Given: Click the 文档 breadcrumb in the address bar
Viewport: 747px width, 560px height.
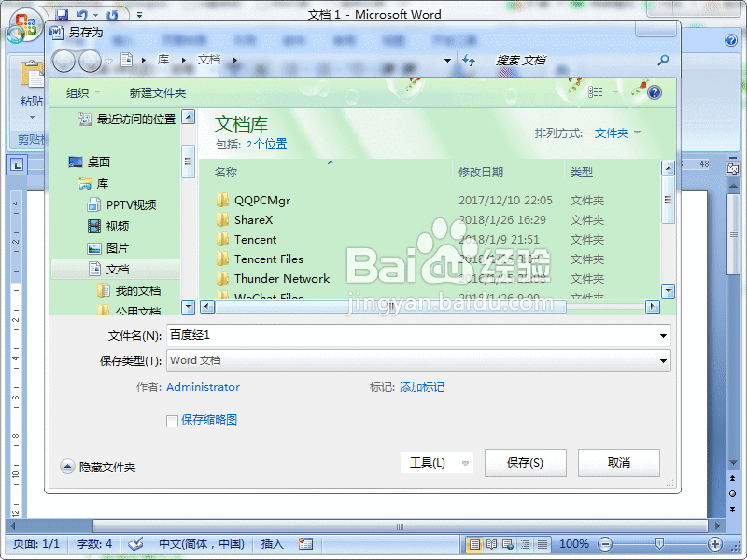Looking at the screenshot, I should tap(209, 60).
